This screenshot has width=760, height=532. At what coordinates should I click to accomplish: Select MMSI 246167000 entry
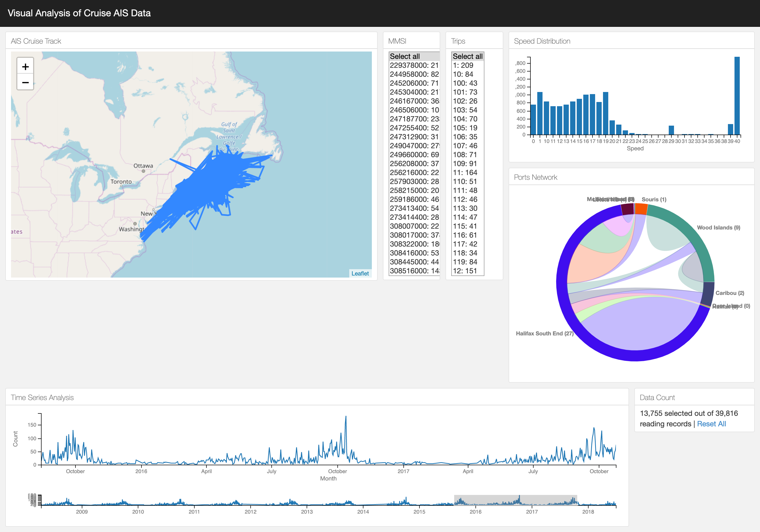414,101
